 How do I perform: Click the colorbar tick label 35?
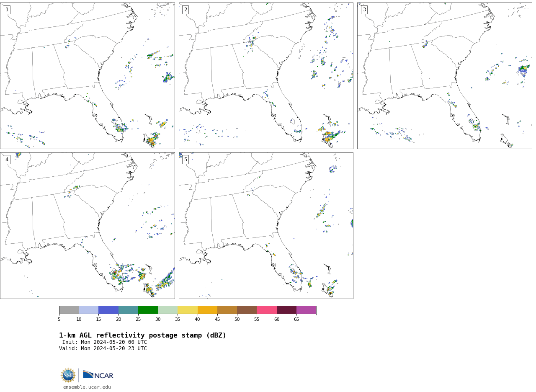tap(178, 320)
